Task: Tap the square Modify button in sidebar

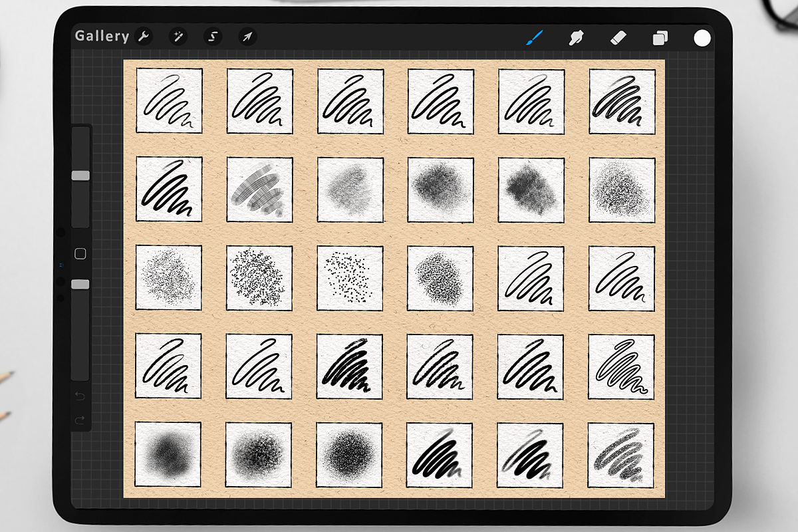Action: 80,254
